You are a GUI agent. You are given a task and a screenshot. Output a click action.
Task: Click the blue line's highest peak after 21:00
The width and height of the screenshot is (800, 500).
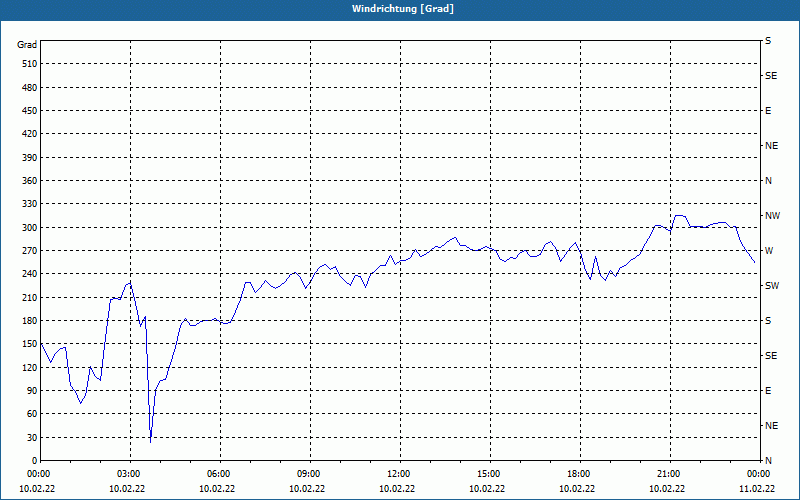point(680,215)
